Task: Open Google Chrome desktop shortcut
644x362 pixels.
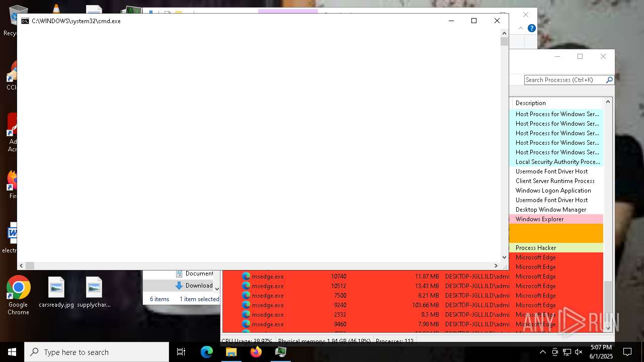Action: click(x=18, y=295)
